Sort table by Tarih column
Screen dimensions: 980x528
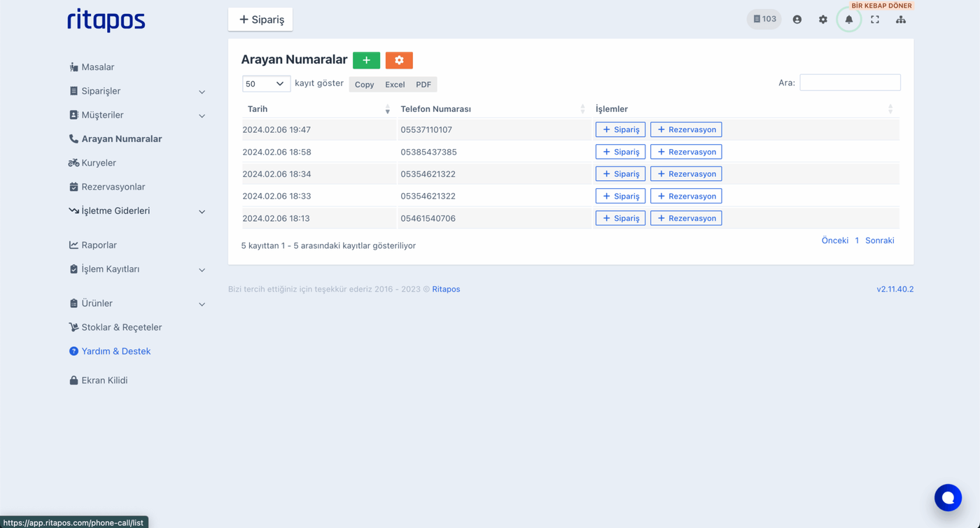pos(318,109)
